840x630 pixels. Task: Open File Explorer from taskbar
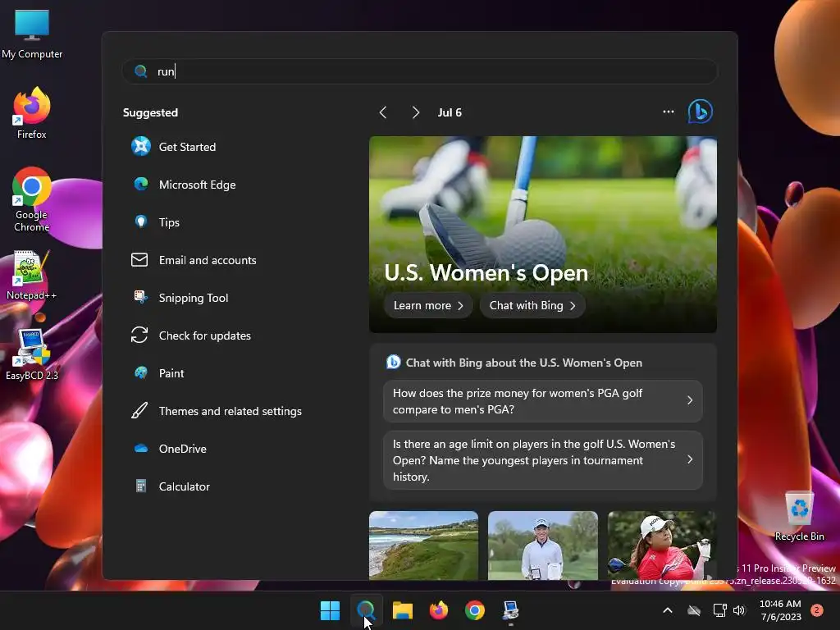pyautogui.click(x=402, y=610)
